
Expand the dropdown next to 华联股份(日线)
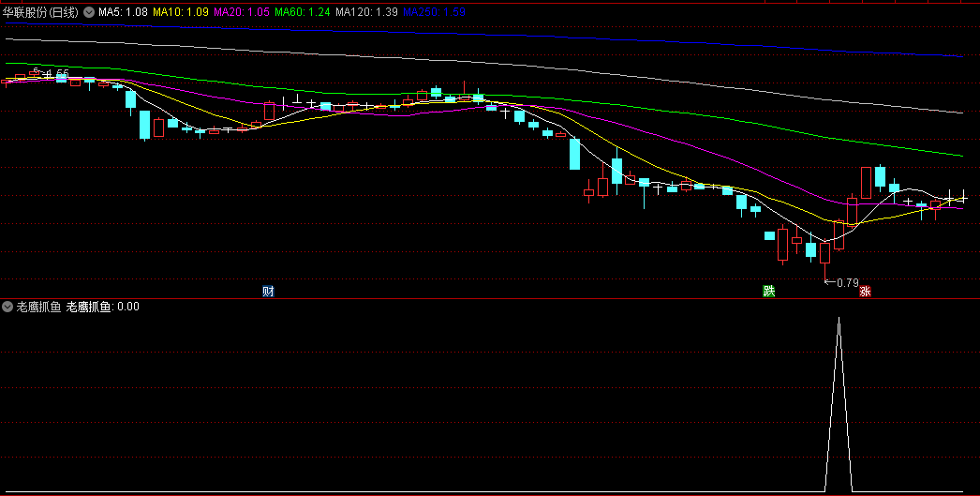click(89, 12)
